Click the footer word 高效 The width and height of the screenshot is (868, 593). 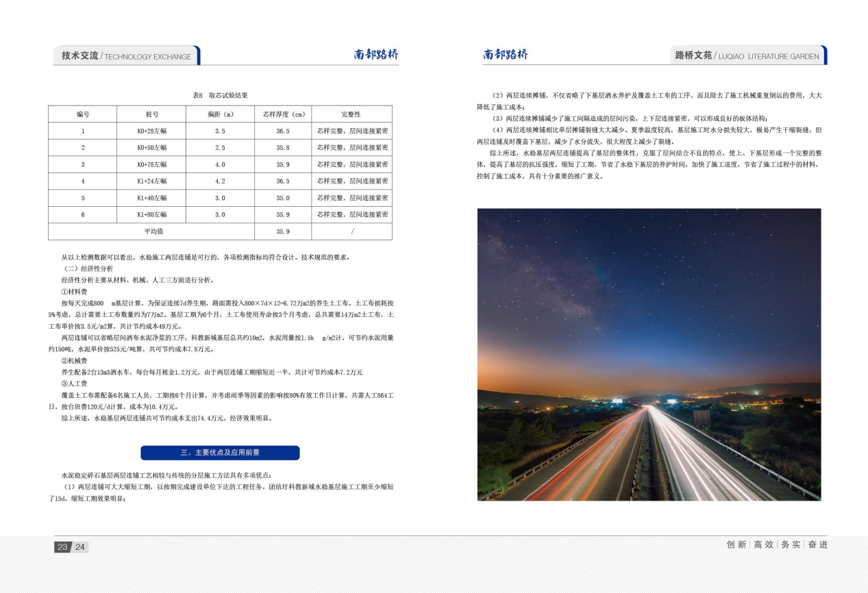(x=763, y=544)
